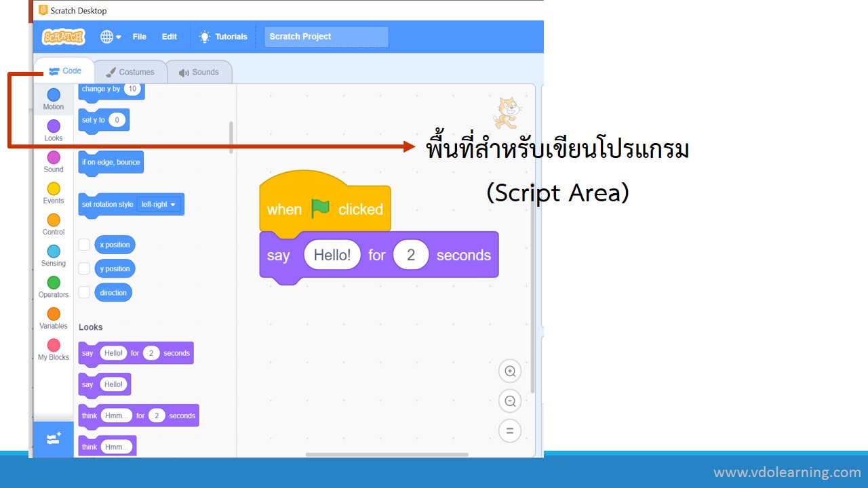The height and width of the screenshot is (488, 868).
Task: Select the Sound blocks category
Action: pos(54,158)
